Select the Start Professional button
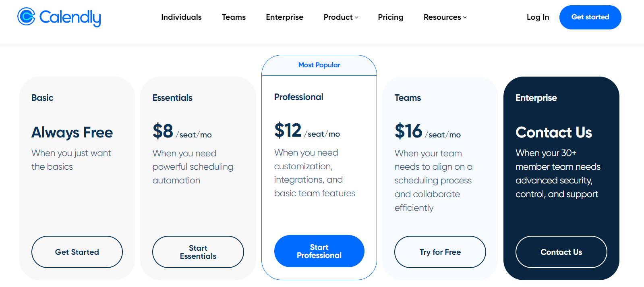Viewport: 644px width, 287px height. click(x=319, y=251)
